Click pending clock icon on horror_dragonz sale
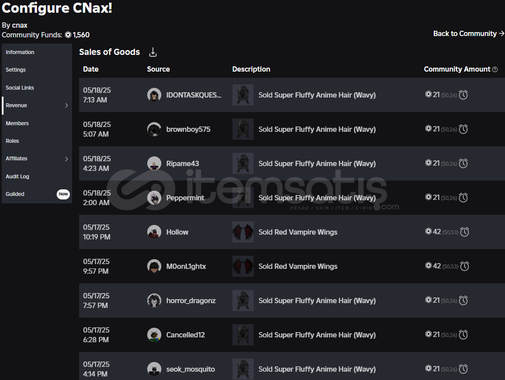The image size is (505, 380). [463, 301]
